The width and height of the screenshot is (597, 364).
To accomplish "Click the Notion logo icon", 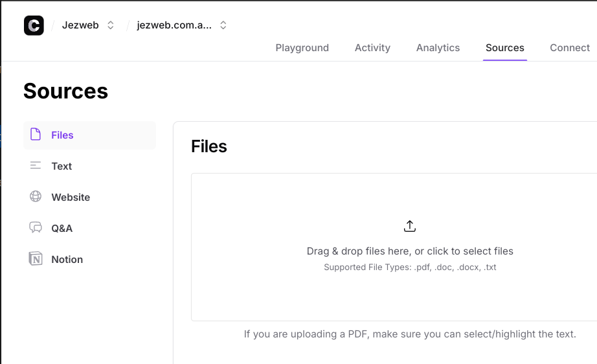I will pos(36,259).
